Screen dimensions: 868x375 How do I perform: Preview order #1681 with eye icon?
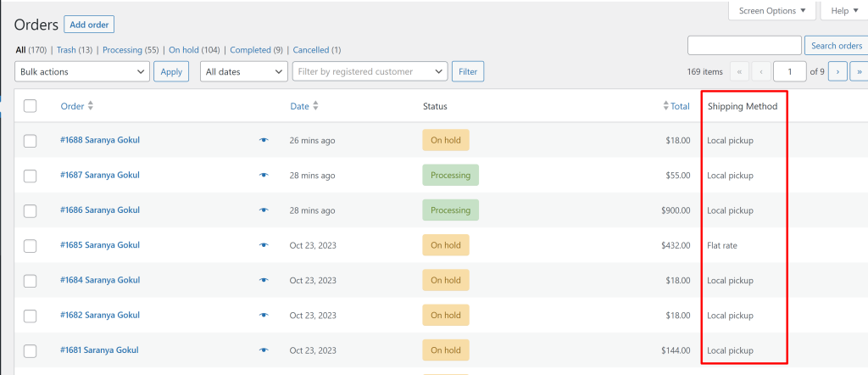click(264, 350)
